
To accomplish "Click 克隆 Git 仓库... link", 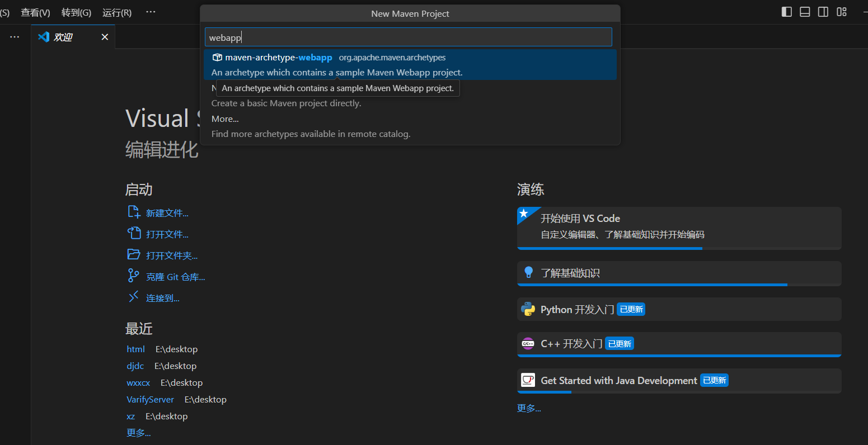I will 176,277.
